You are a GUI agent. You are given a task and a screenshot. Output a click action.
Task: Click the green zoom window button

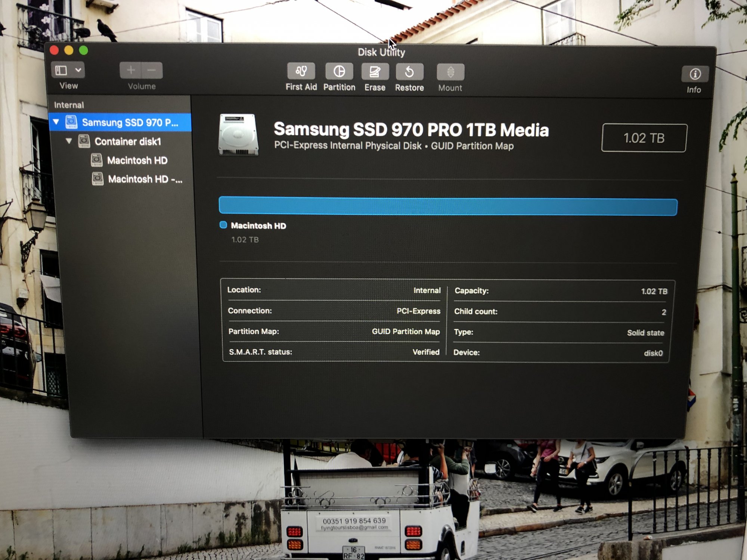[x=84, y=50]
